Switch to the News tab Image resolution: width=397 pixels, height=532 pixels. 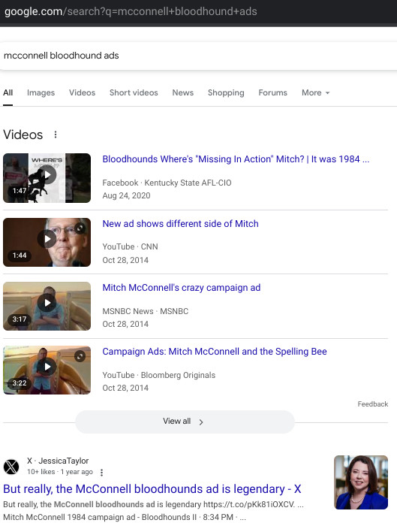point(183,92)
